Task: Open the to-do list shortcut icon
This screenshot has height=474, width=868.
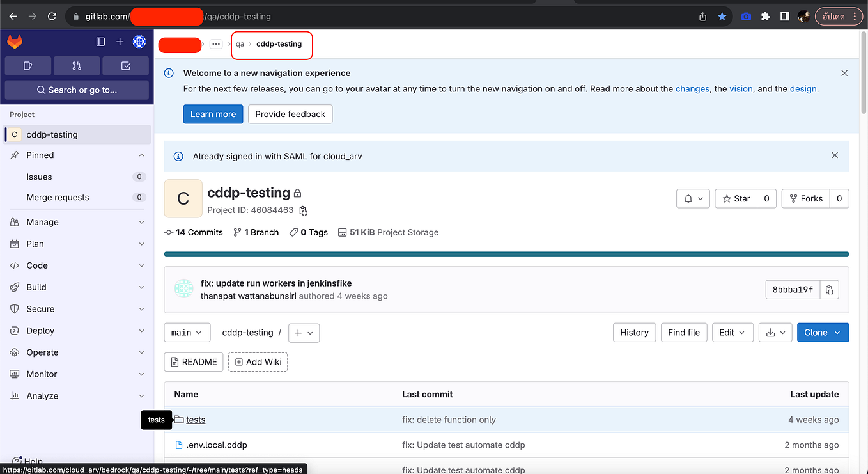Action: (126, 65)
